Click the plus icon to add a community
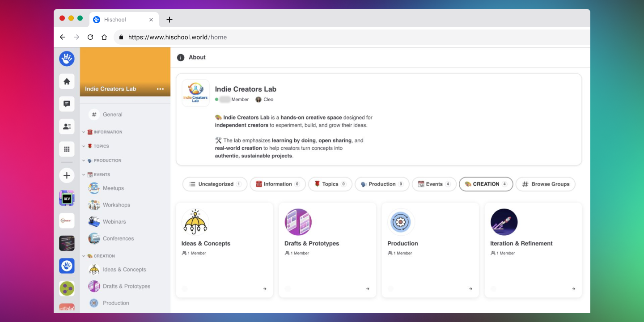Viewport: 644px width, 322px height. tap(67, 175)
